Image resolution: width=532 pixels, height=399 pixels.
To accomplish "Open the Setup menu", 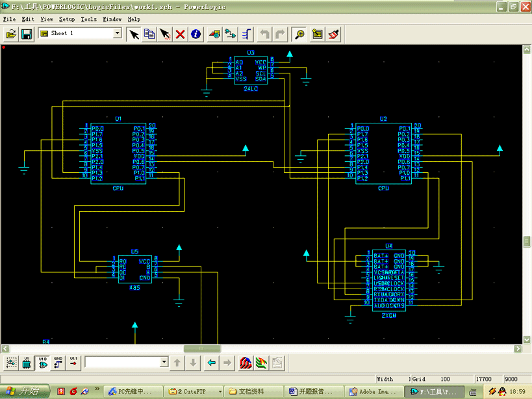I will [x=67, y=19].
